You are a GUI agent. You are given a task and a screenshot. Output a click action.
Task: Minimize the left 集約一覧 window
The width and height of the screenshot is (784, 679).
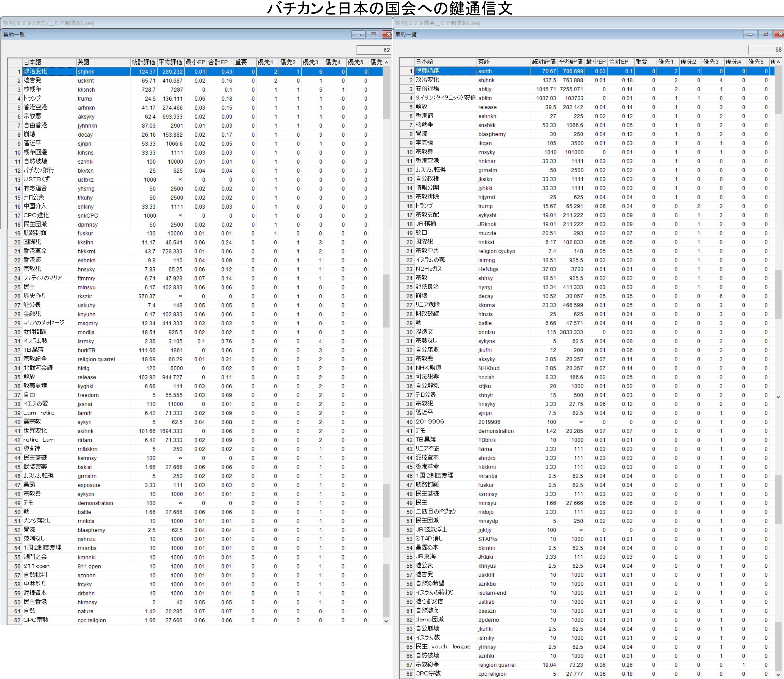(358, 34)
